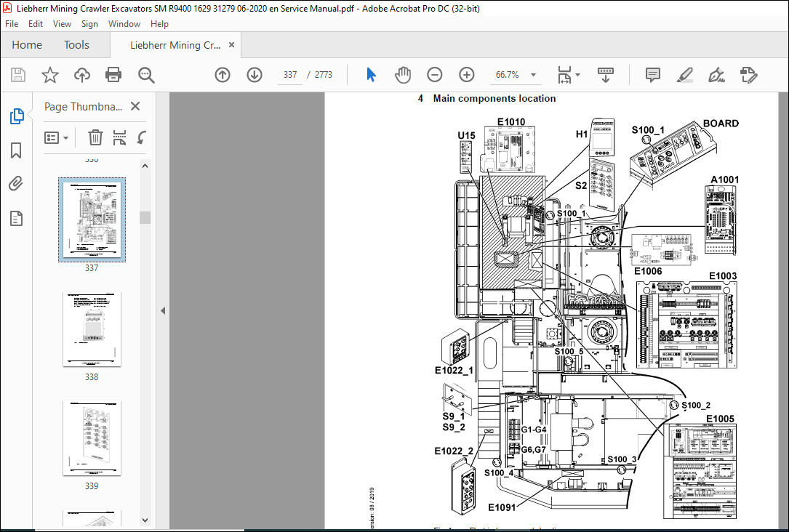
Task: Click the S100_2 label in the diagram
Action: point(696,406)
